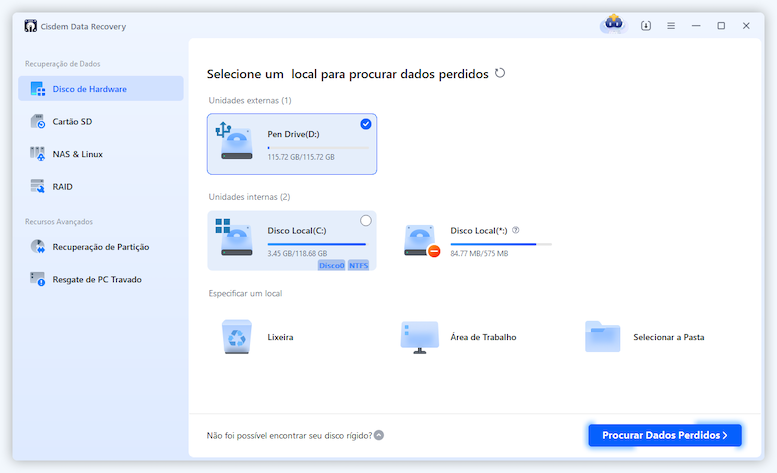Click the refresh icon beside the heading
This screenshot has height=473, width=777.
(500, 73)
